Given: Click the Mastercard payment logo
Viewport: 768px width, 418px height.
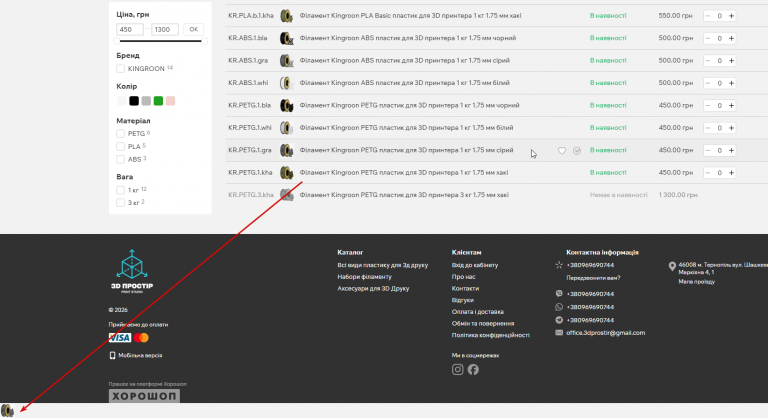Looking at the screenshot, I should click(x=141, y=338).
